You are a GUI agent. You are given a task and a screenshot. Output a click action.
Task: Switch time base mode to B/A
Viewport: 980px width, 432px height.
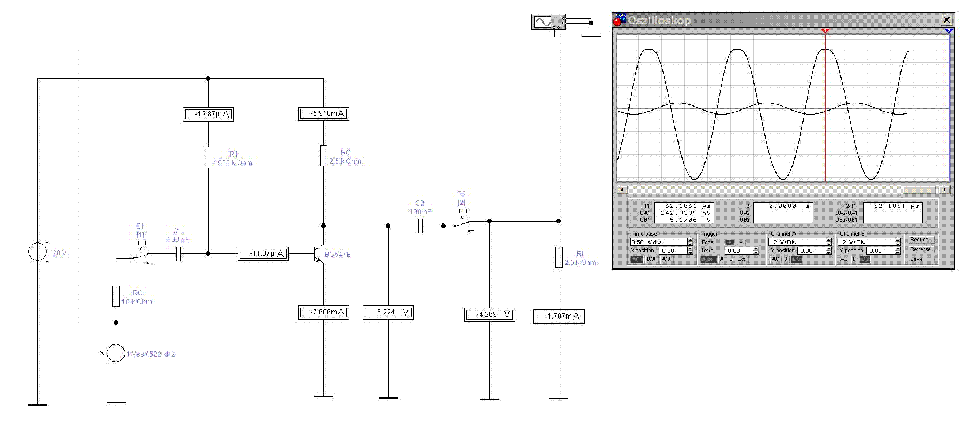click(x=651, y=259)
